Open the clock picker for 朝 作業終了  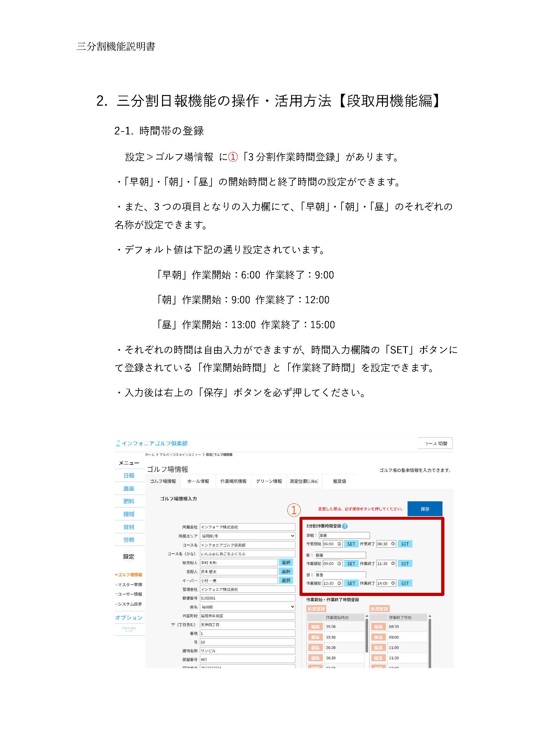393,564
